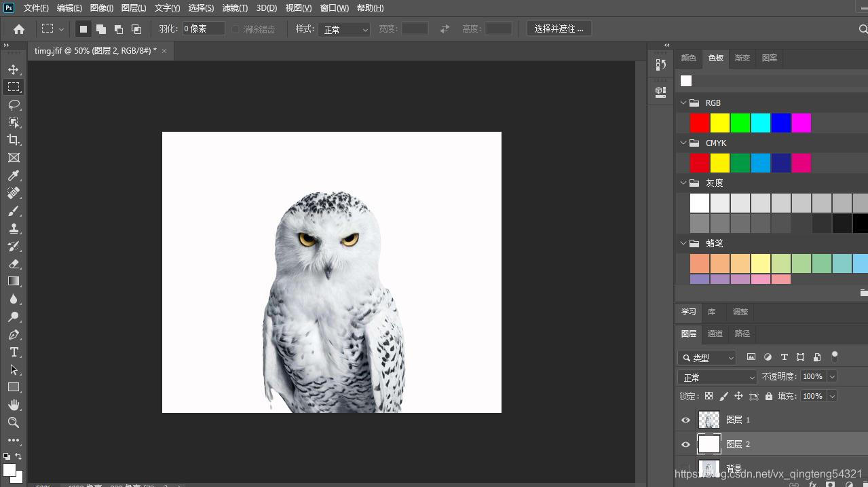
Task: Select the Zoom tool in toolbar
Action: pyautogui.click(x=14, y=422)
